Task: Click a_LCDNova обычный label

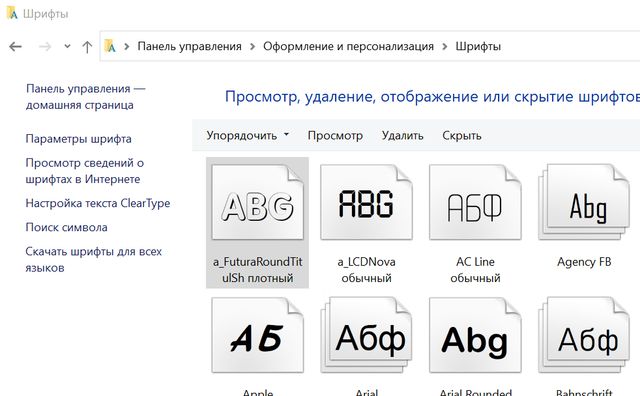Action: coord(366,270)
